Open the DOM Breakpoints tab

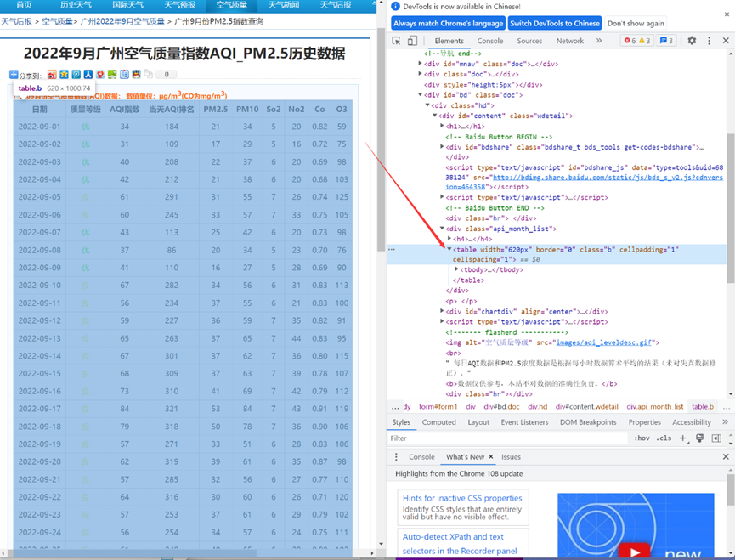(588, 422)
